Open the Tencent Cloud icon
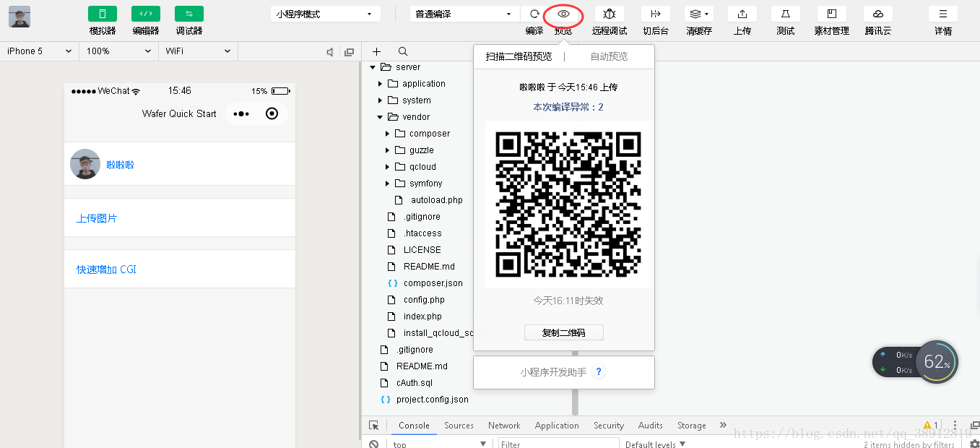 coord(878,14)
